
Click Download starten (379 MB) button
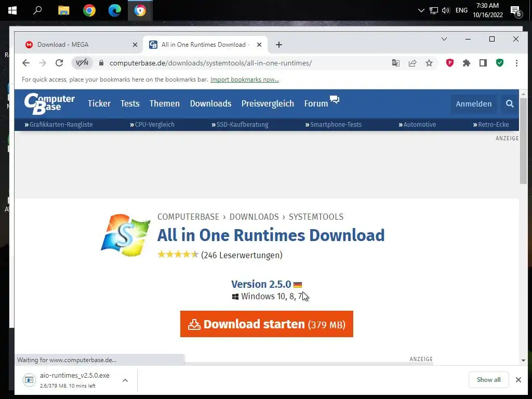coord(267,324)
